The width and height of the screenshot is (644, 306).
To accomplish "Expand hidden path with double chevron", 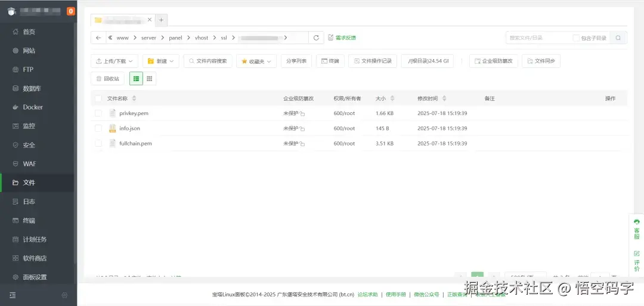I will click(110, 38).
